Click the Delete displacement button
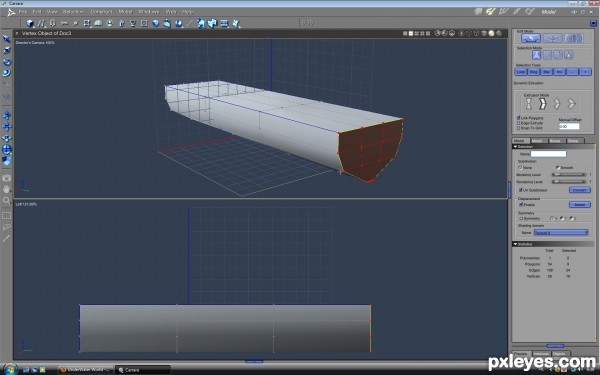600x375 pixels. click(x=579, y=205)
